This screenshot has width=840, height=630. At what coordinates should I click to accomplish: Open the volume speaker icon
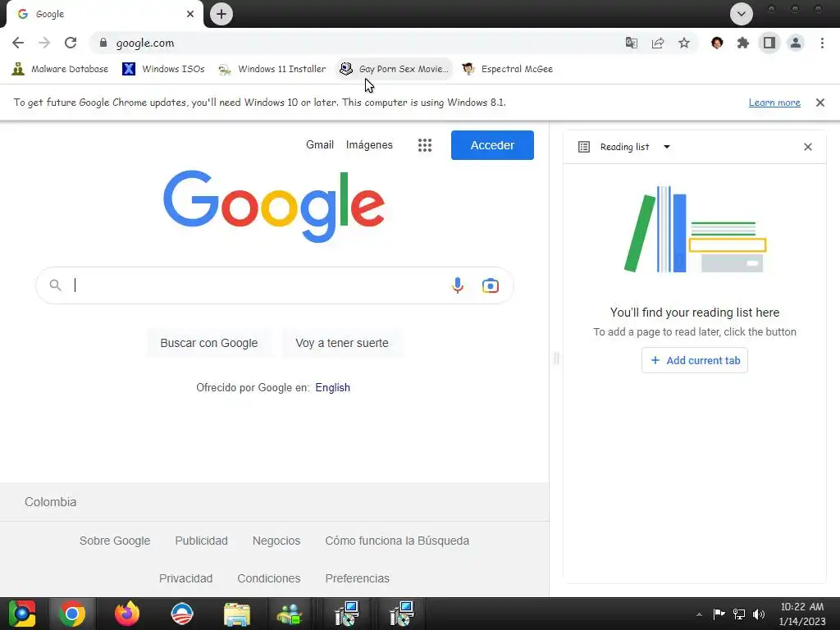759,614
